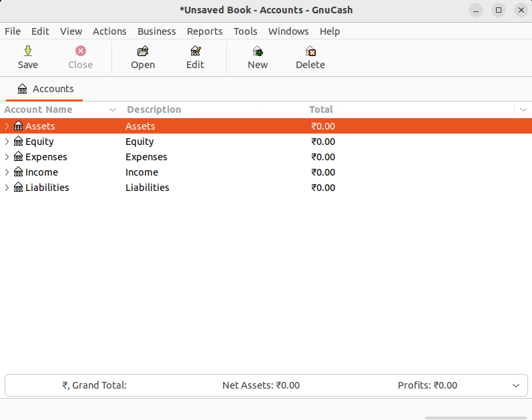This screenshot has width=532, height=420.
Task: Expand the Liabilities account tree
Action: click(7, 187)
